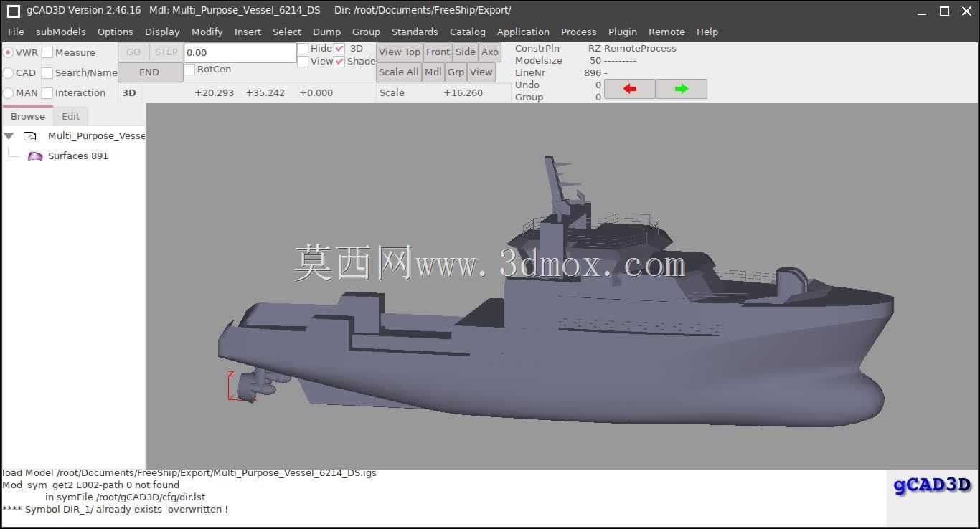Image resolution: width=980 pixels, height=529 pixels.
Task: Switch to Front view
Action: click(438, 52)
